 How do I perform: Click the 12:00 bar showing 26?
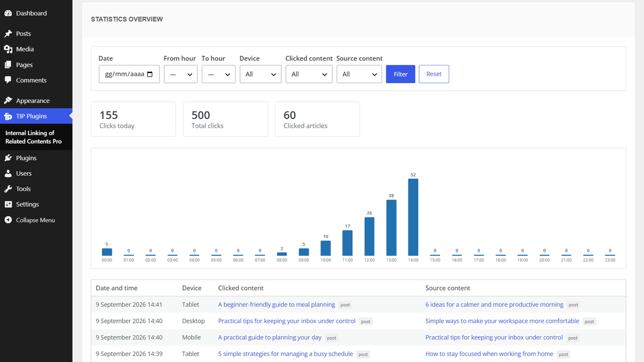pos(369,237)
